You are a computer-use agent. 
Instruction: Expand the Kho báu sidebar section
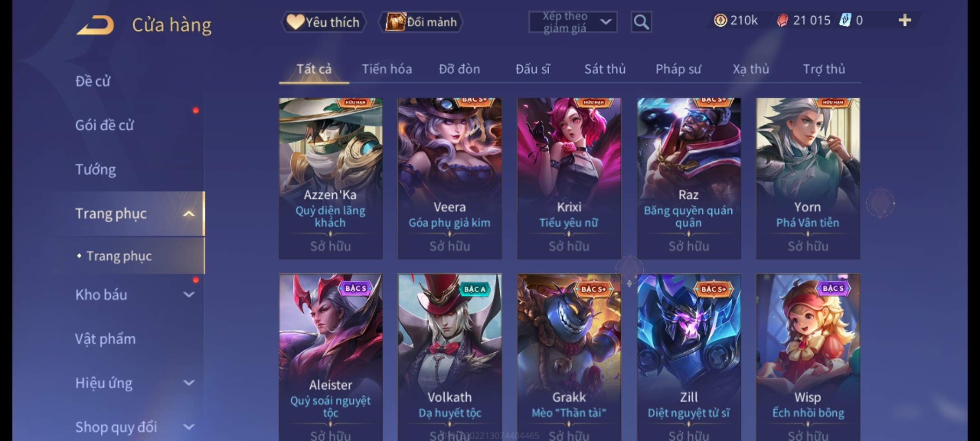click(x=189, y=294)
